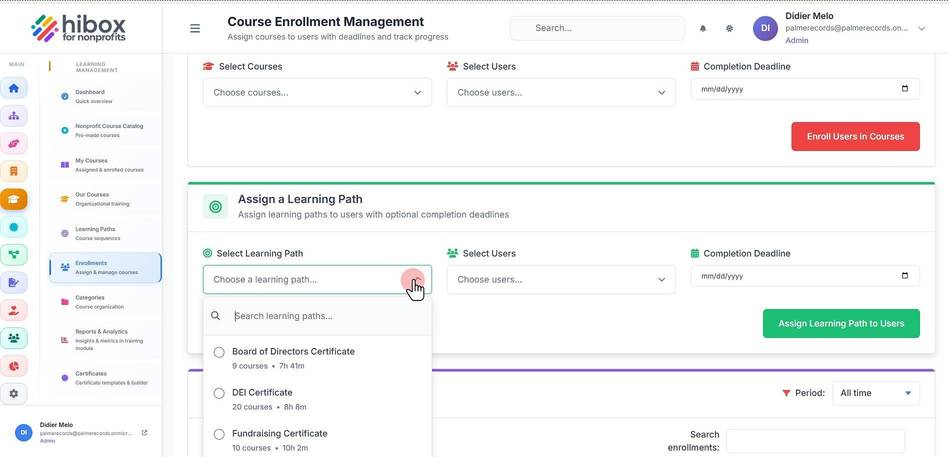Open the settings gear in the left rail

tap(13, 393)
